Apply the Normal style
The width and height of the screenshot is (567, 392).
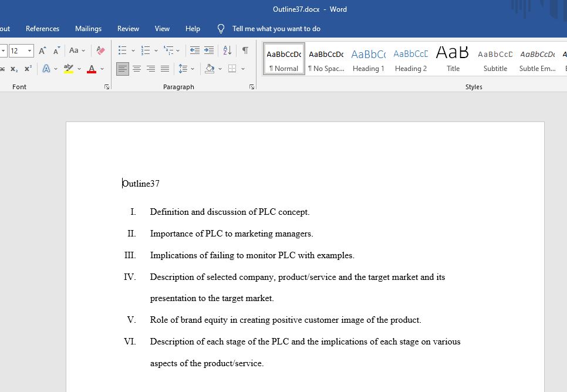pyautogui.click(x=284, y=59)
